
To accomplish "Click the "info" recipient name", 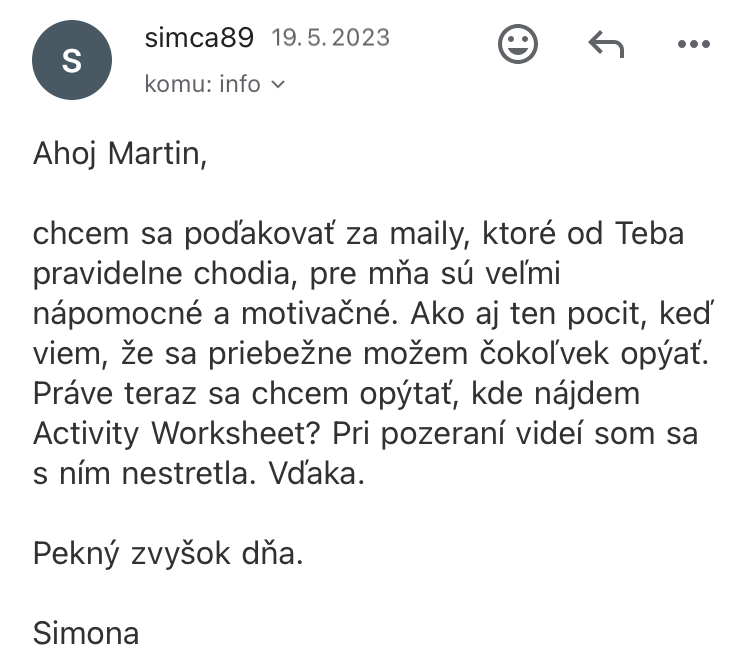I will point(240,84).
